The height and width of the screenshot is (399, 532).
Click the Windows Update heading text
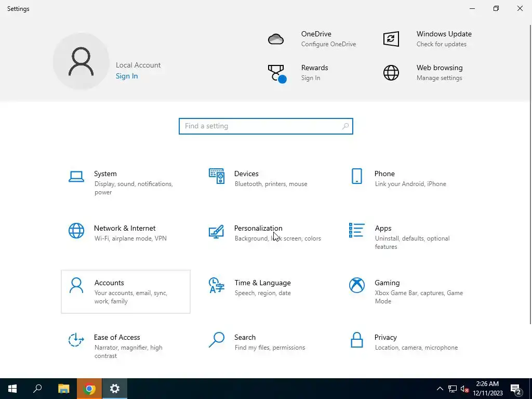444,34
